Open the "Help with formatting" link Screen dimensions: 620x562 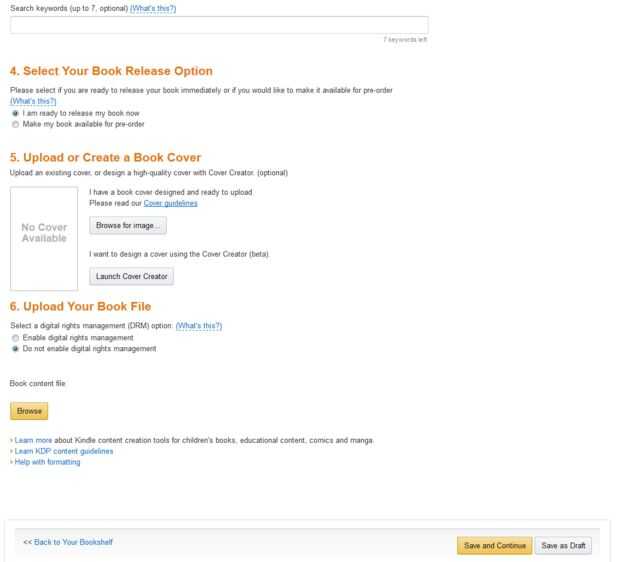[47, 461]
